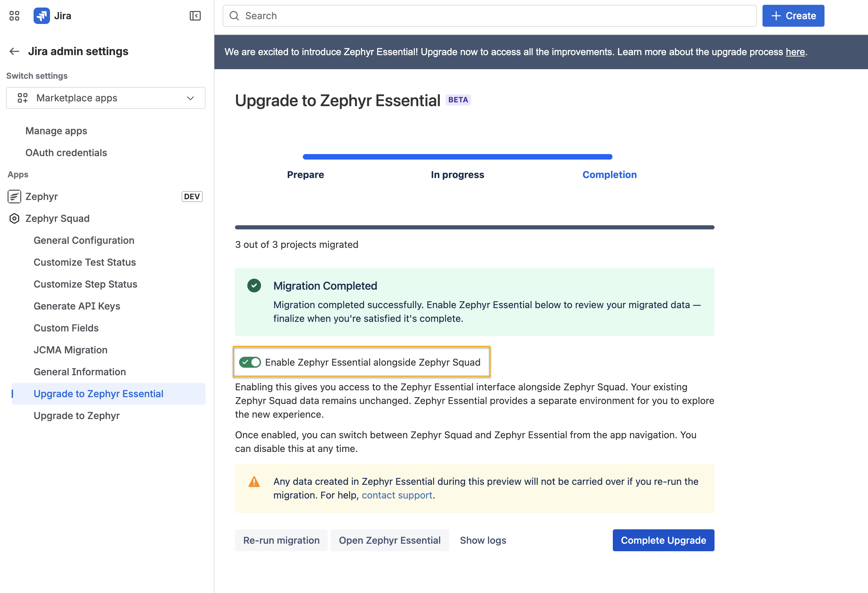Open Customize Step Status
The image size is (868, 593).
[x=86, y=284]
